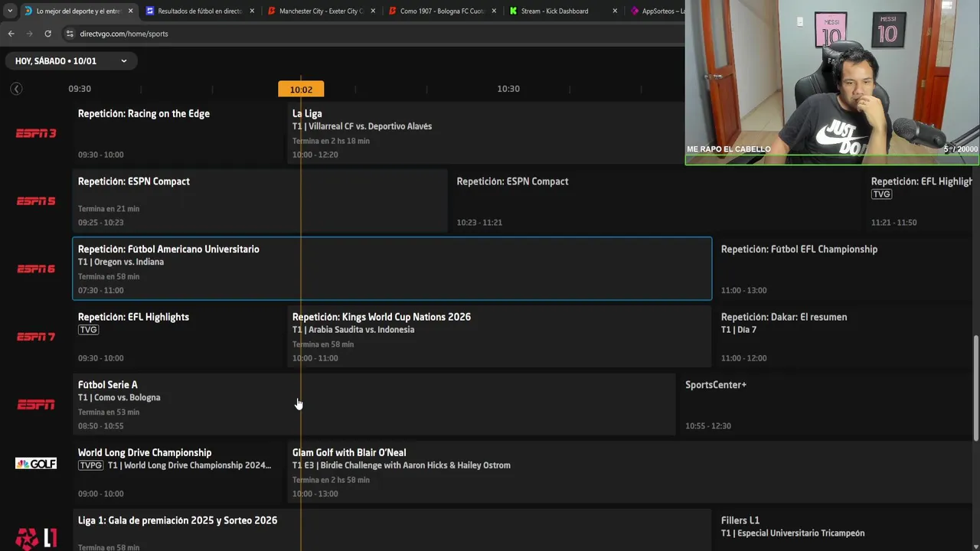Open La Liga Villarreal CF vs. Deportivo Alavés
Screen dimensions: 980x551
tap(485, 133)
